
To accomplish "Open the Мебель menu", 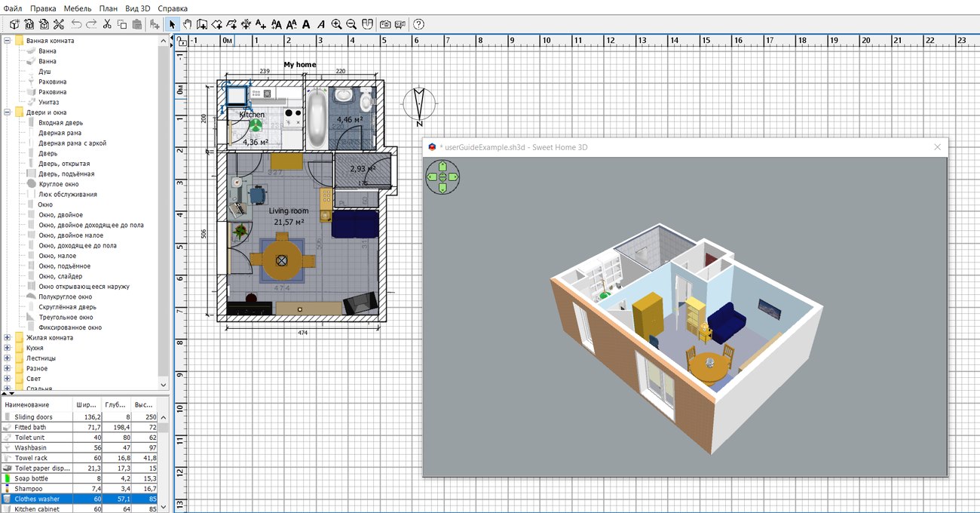I will (78, 8).
